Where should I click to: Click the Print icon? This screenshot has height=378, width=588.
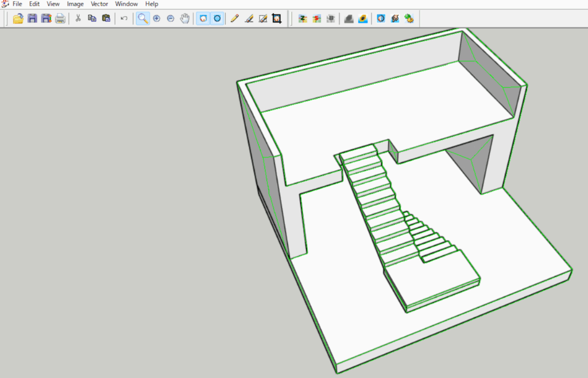pyautogui.click(x=60, y=18)
